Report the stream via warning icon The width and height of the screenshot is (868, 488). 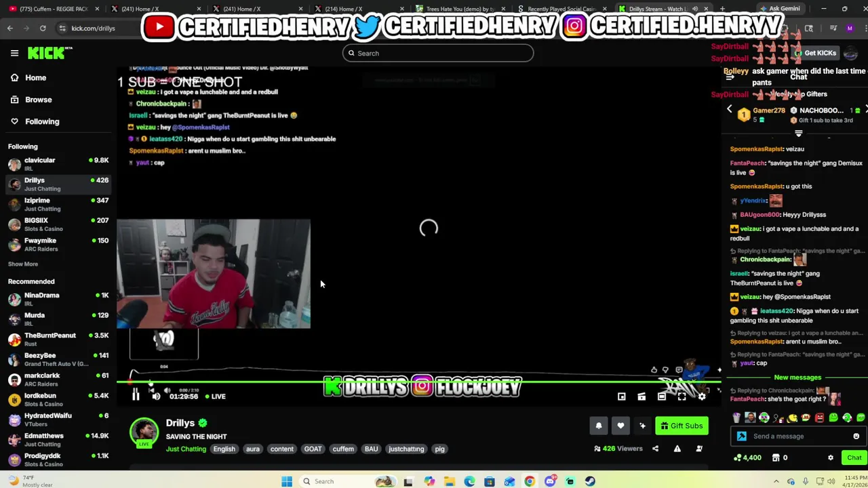point(677,449)
